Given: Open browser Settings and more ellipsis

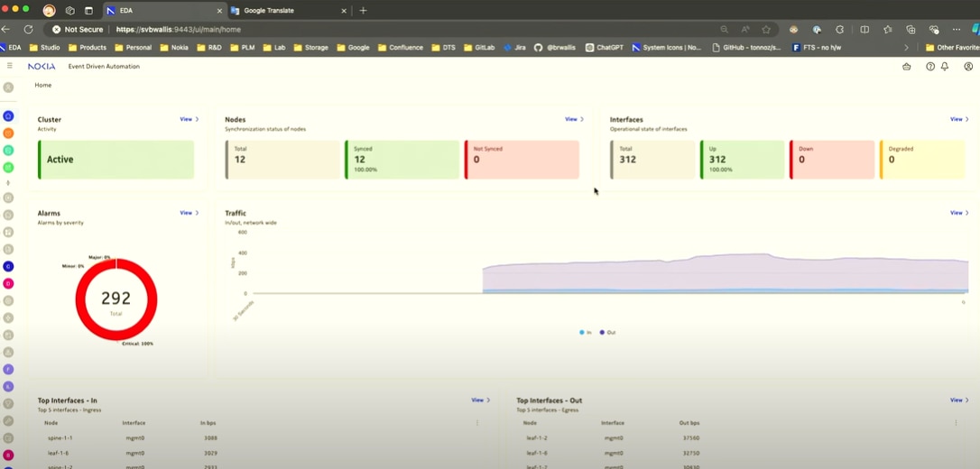Looking at the screenshot, I should click(957, 30).
